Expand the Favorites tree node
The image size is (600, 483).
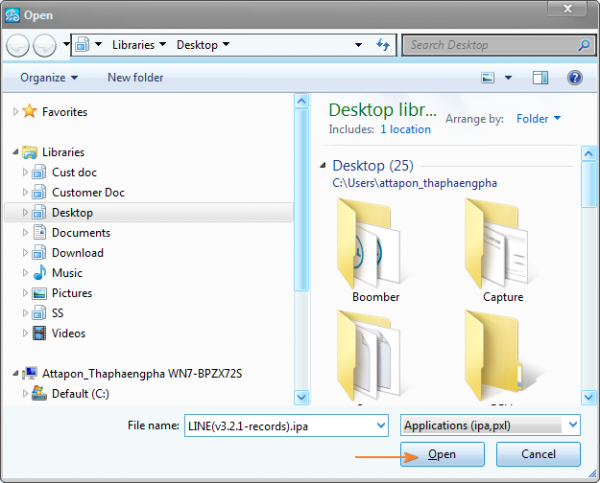(x=15, y=112)
